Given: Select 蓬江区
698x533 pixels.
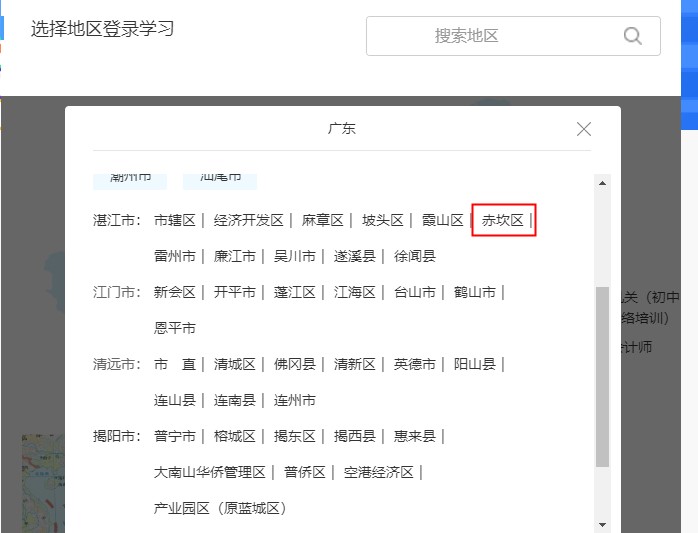Looking at the screenshot, I should (295, 293).
